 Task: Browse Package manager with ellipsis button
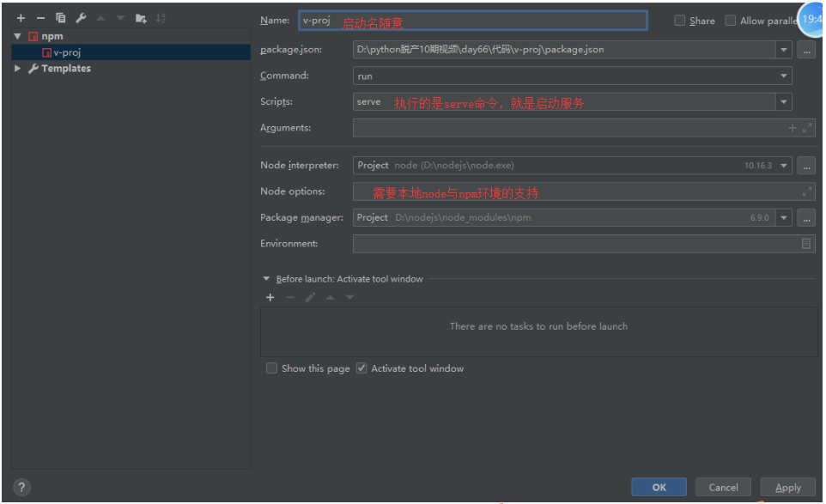pyautogui.click(x=806, y=218)
